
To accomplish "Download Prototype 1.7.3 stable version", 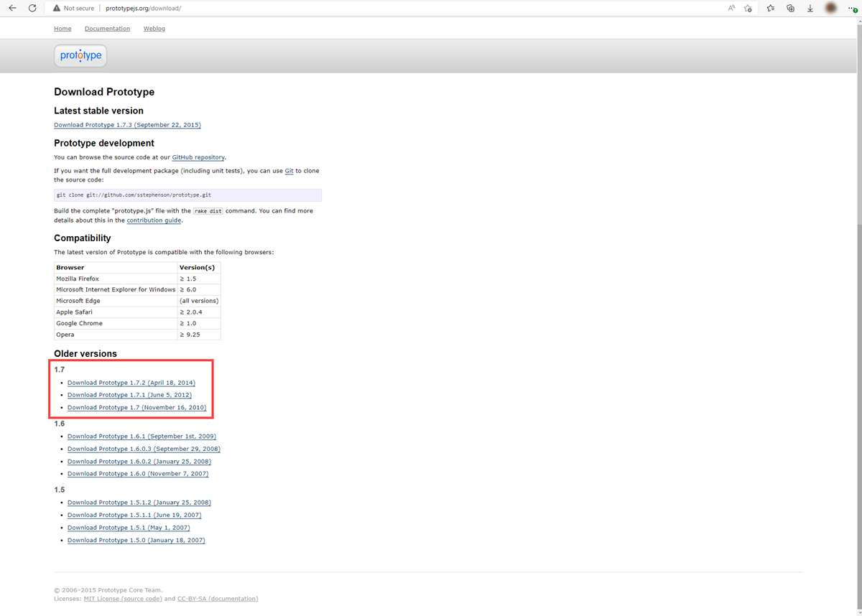I will [127, 124].
